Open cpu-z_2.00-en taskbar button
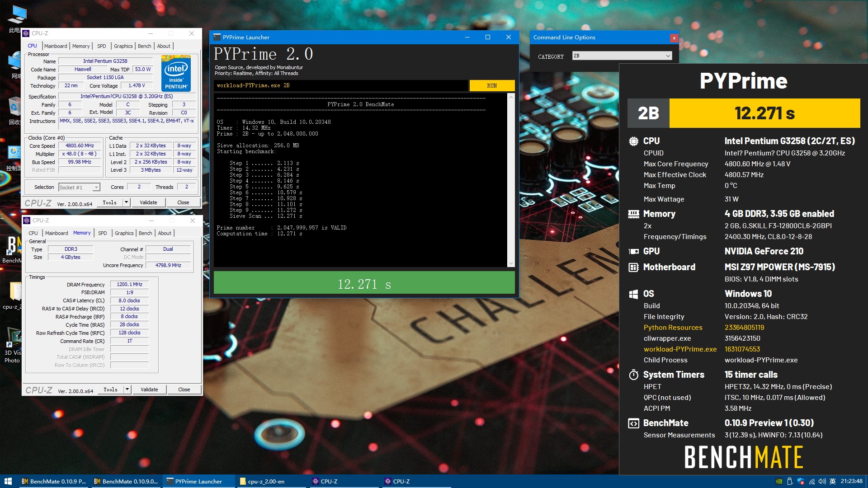Image resolution: width=868 pixels, height=488 pixels. [271, 481]
